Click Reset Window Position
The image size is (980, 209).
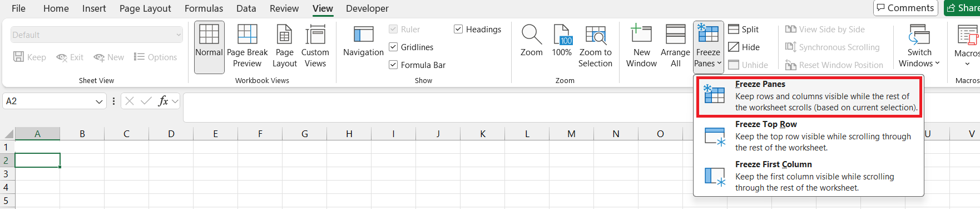[x=834, y=65]
